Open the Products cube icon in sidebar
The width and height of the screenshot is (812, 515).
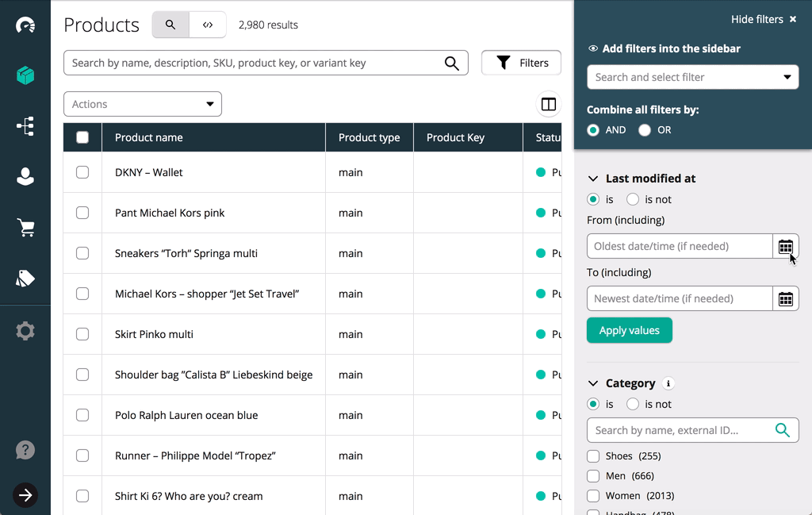pyautogui.click(x=25, y=75)
